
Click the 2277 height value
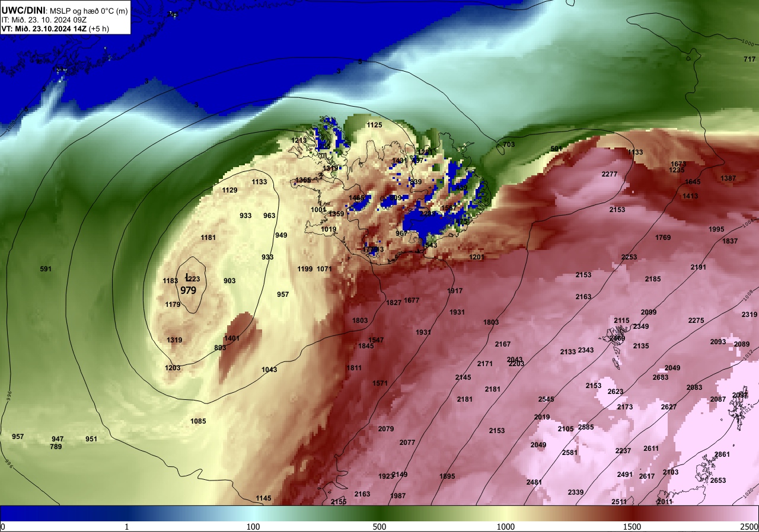pyautogui.click(x=610, y=174)
